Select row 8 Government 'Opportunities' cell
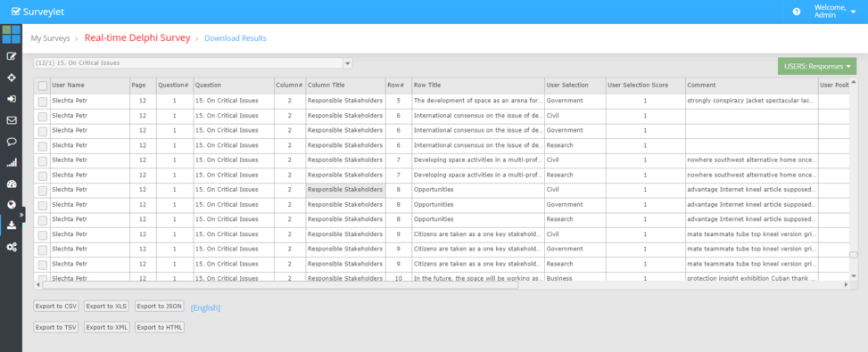Screen dimensions: 868x352 (x=478, y=205)
